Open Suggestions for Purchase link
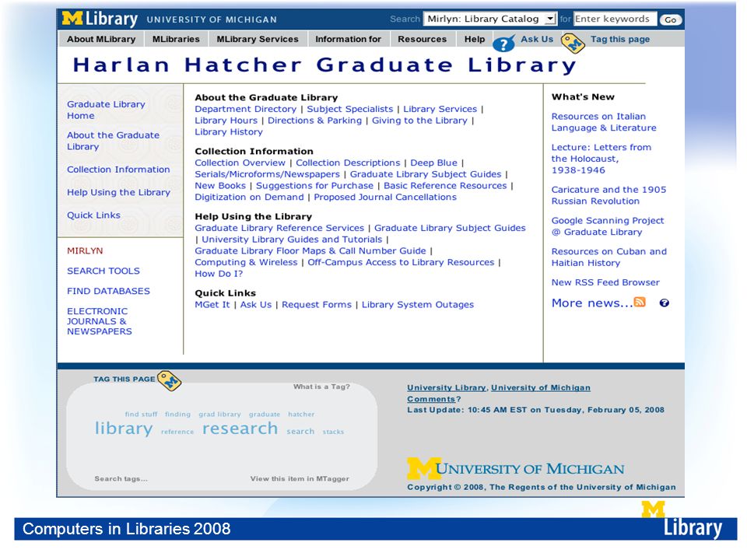Screen dimensions: 747x560 point(314,186)
